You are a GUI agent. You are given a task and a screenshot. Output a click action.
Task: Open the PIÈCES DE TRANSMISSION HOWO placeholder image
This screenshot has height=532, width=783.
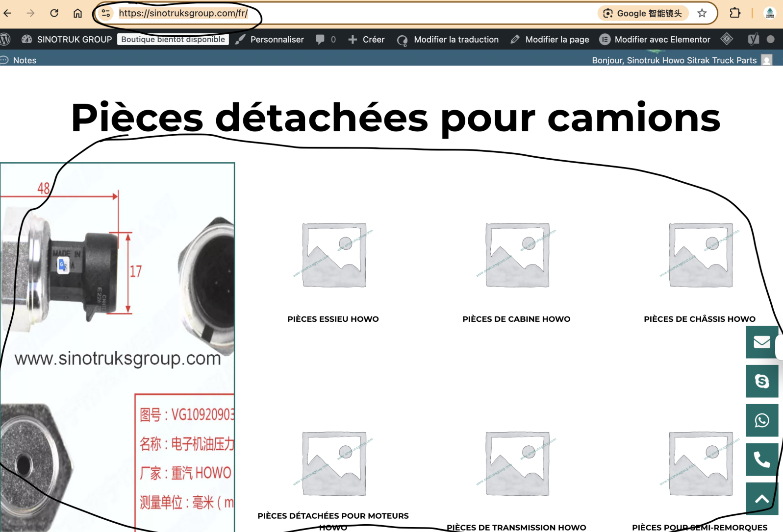click(517, 463)
